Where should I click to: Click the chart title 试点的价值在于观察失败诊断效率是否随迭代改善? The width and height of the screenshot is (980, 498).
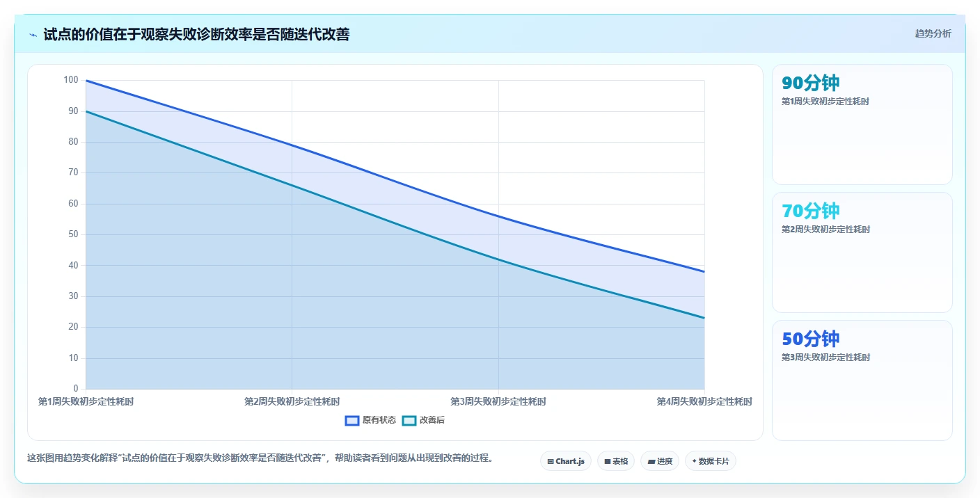pos(196,34)
